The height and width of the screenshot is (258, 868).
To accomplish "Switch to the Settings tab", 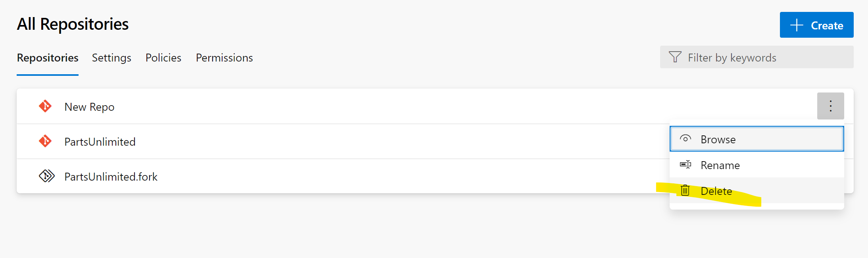I will [111, 58].
